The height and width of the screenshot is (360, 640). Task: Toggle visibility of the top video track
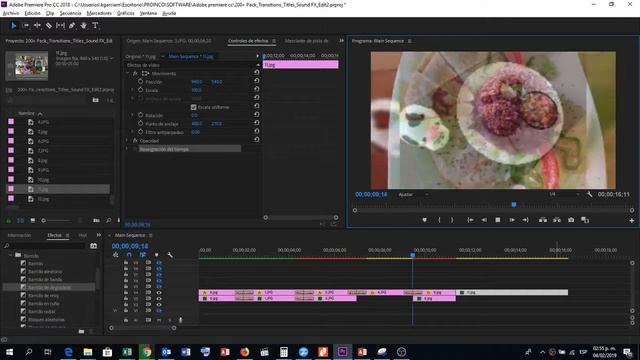[x=159, y=262]
